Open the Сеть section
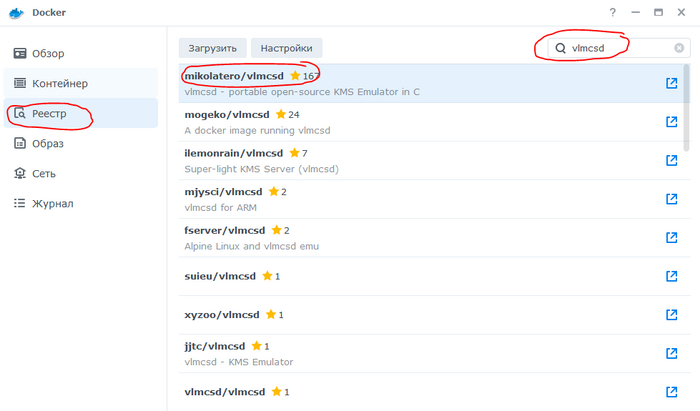 [x=81, y=173]
